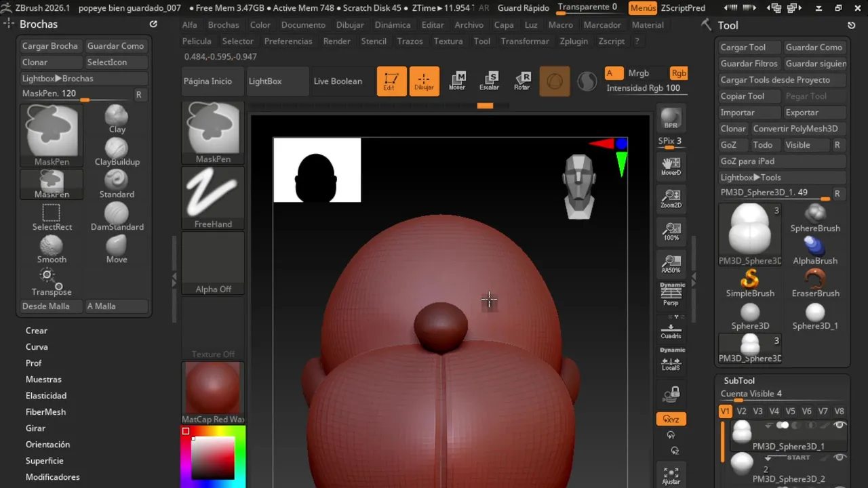Select the Rotar rotate tool
The height and width of the screenshot is (488, 868).
[x=521, y=81]
